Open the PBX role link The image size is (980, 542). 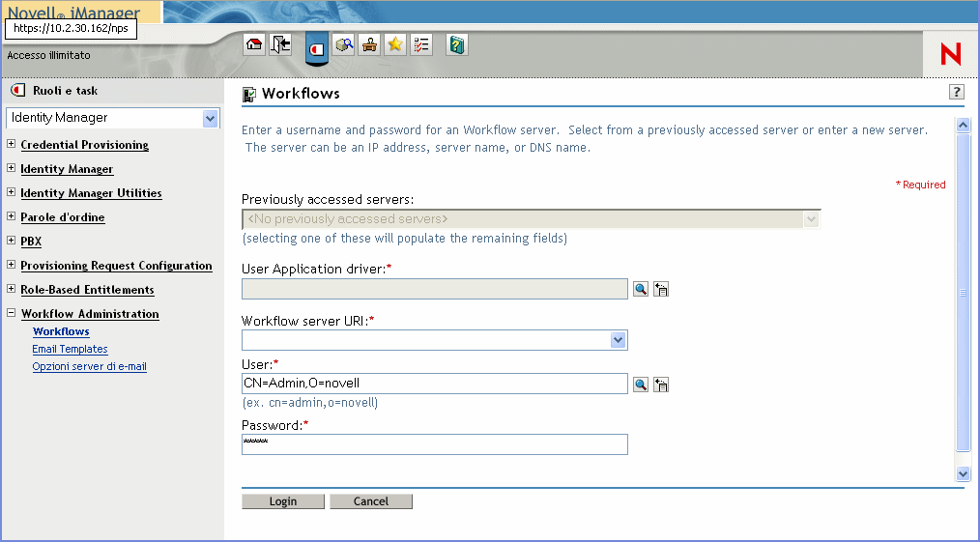(x=31, y=241)
